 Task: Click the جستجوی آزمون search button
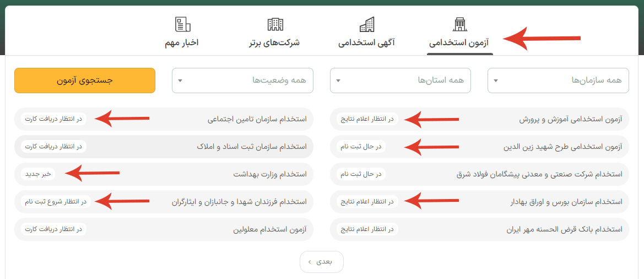point(85,81)
